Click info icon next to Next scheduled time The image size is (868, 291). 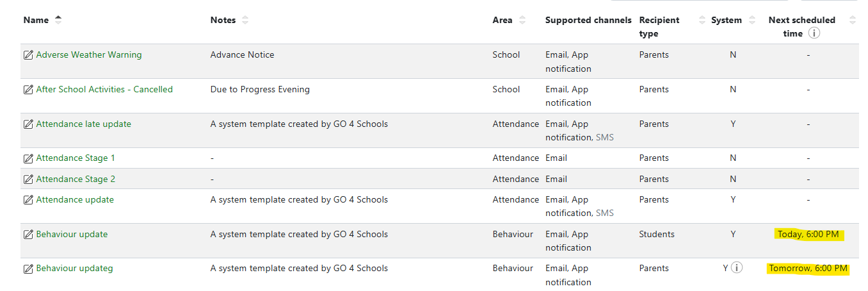pos(814,33)
